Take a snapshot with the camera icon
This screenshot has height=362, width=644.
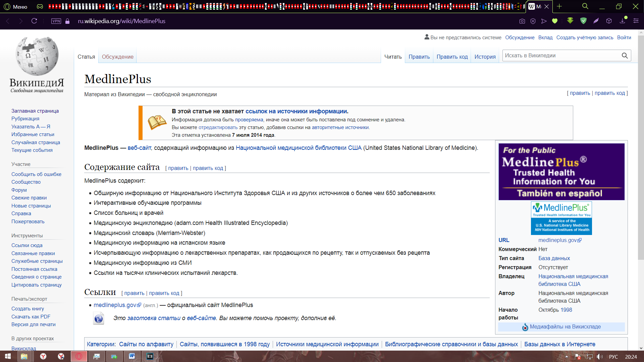(522, 21)
